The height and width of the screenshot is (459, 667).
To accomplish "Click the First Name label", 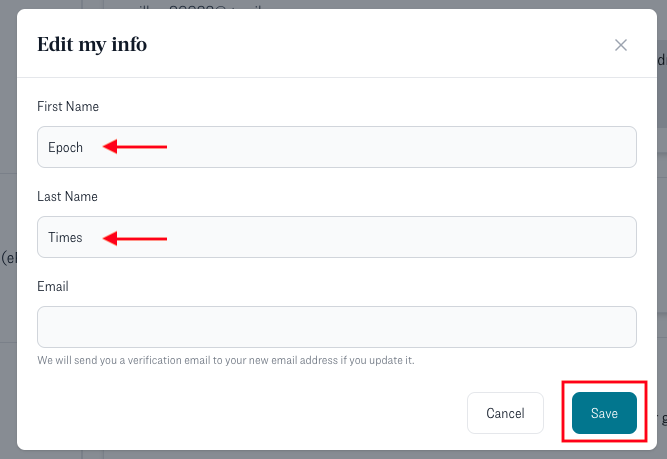I will (68, 106).
